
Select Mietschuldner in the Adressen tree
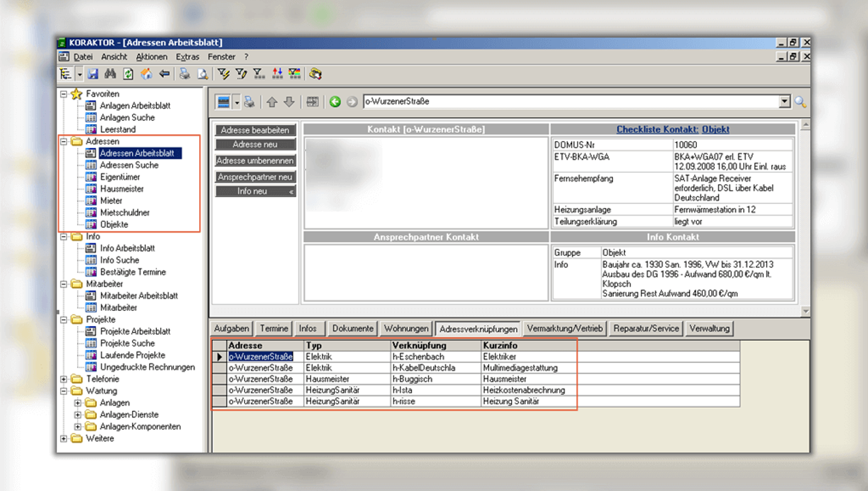point(125,213)
